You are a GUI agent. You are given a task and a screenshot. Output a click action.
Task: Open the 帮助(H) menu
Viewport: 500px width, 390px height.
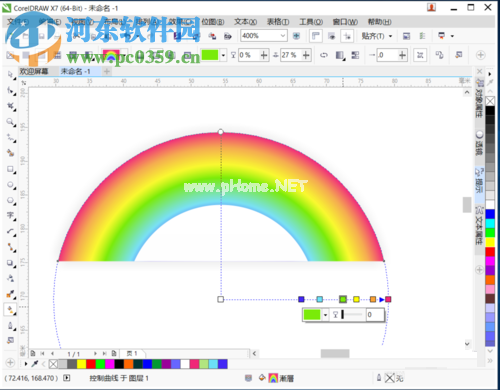pos(380,22)
